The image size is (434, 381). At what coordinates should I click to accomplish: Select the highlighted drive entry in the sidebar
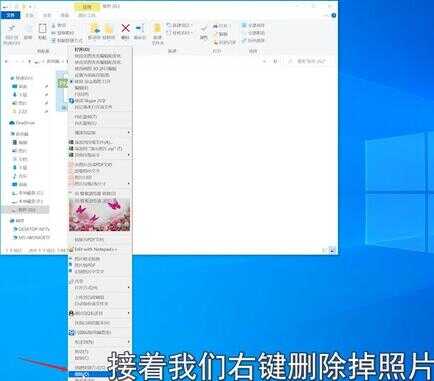[x=25, y=210]
